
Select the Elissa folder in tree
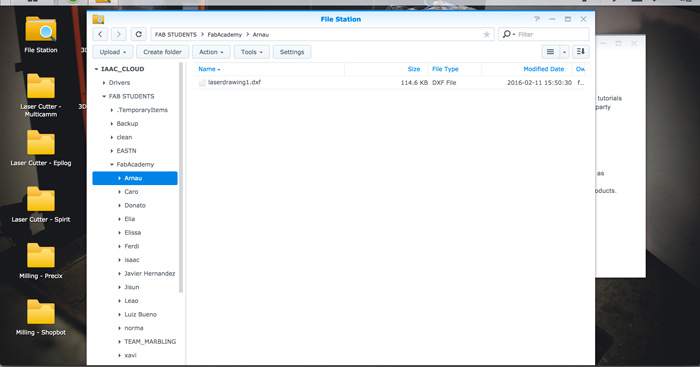click(133, 233)
